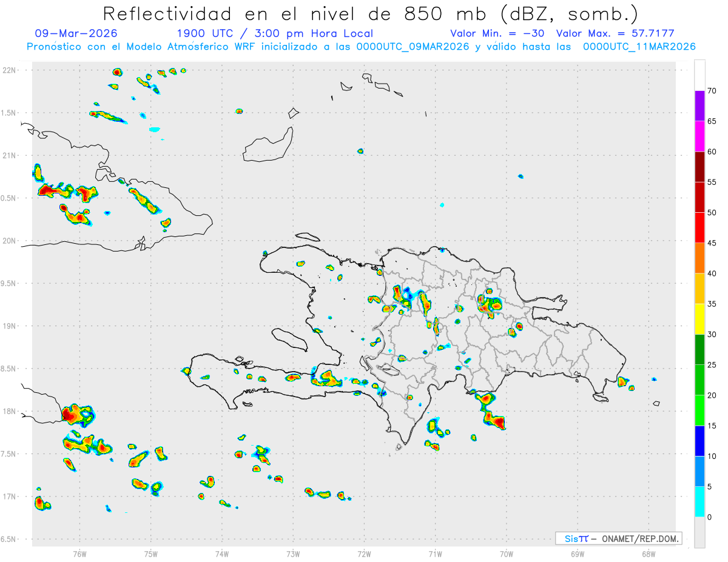Click the colorbar tick label '50'

point(712,213)
